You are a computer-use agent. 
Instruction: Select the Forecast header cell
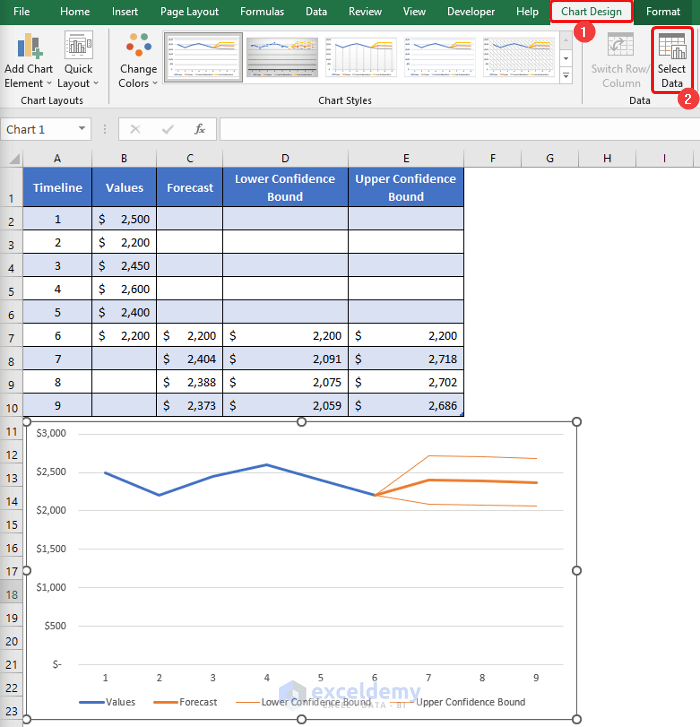click(189, 188)
